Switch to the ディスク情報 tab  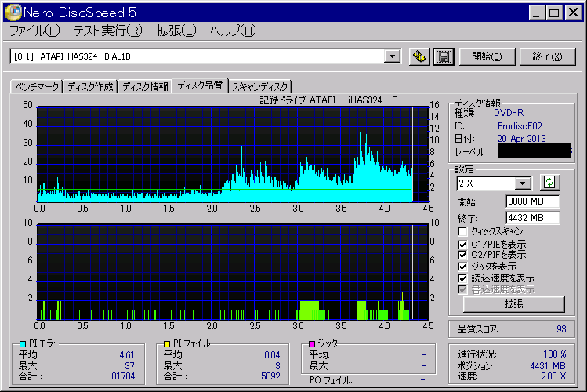point(145,86)
